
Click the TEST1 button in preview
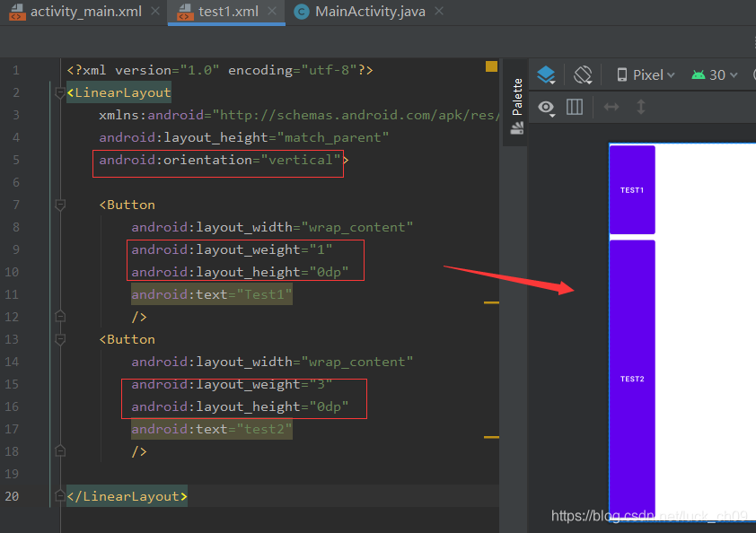[x=632, y=190]
